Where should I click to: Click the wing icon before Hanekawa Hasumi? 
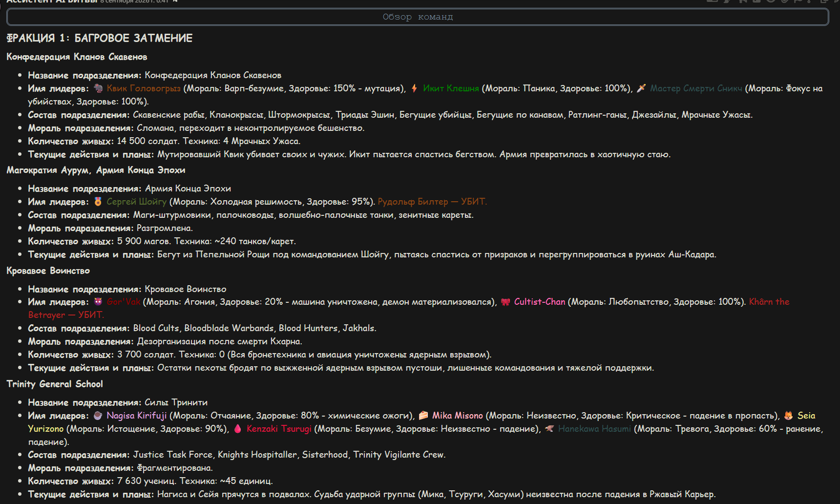(x=549, y=429)
